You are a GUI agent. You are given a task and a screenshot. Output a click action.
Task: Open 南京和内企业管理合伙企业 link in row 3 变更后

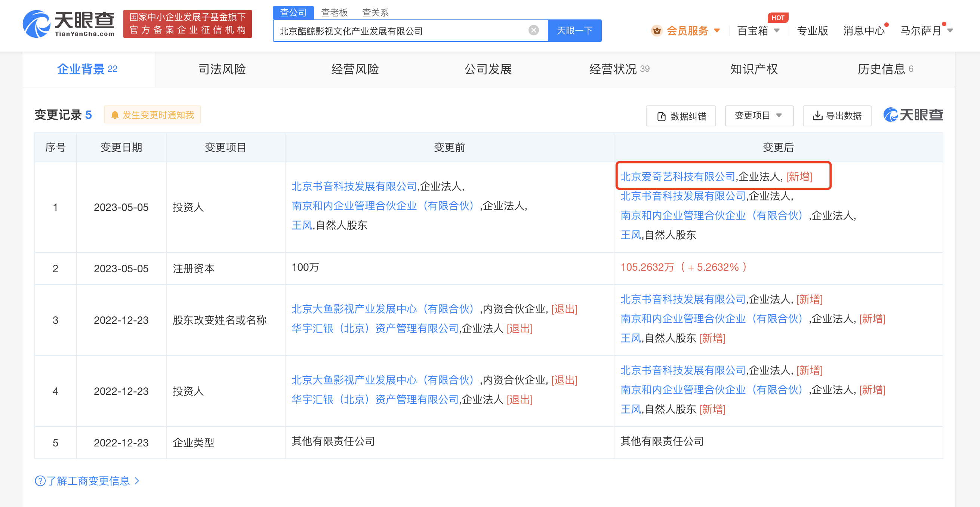click(712, 319)
